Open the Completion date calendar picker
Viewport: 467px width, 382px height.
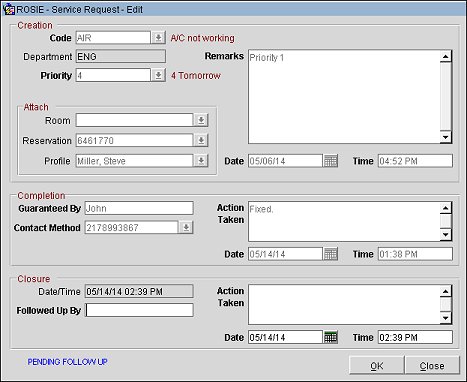[x=330, y=254]
